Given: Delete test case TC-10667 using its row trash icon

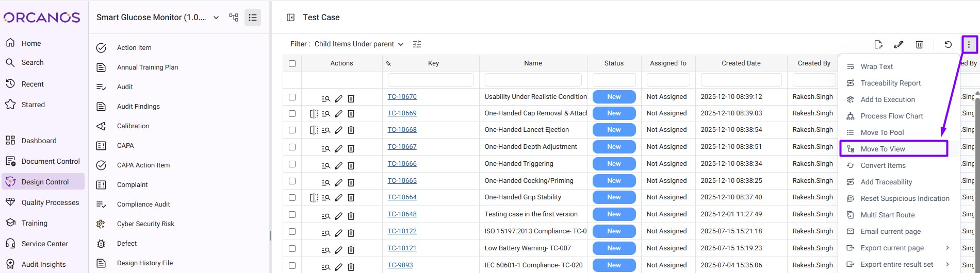Looking at the screenshot, I should [x=351, y=148].
